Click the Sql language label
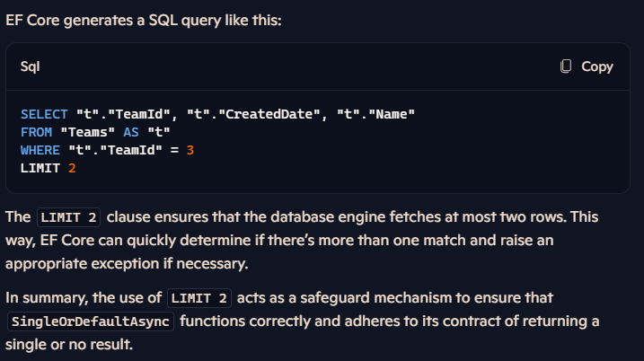Viewport: 644px width, 361px height. pyautogui.click(x=30, y=66)
